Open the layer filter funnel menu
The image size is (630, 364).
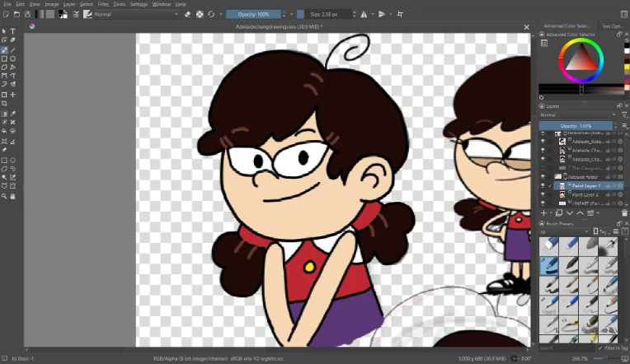point(624,115)
